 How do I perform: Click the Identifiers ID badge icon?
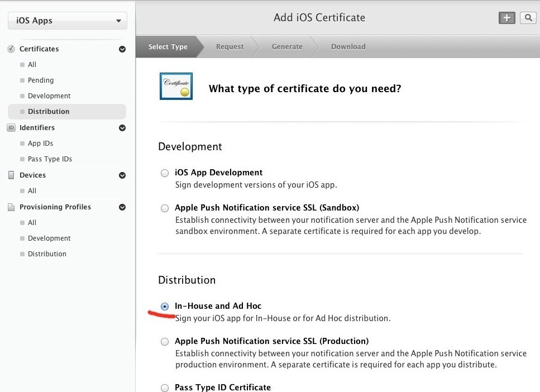pos(11,128)
